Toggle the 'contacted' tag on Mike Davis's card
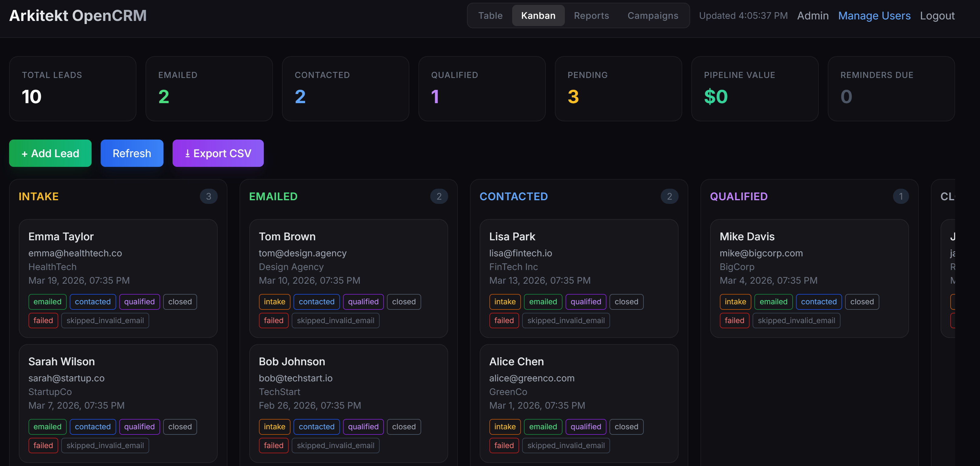This screenshot has width=980, height=466. (819, 302)
